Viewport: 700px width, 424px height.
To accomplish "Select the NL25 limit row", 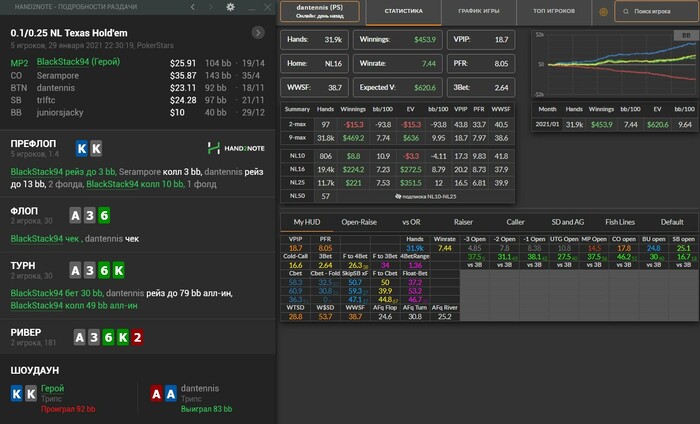I will coord(397,183).
